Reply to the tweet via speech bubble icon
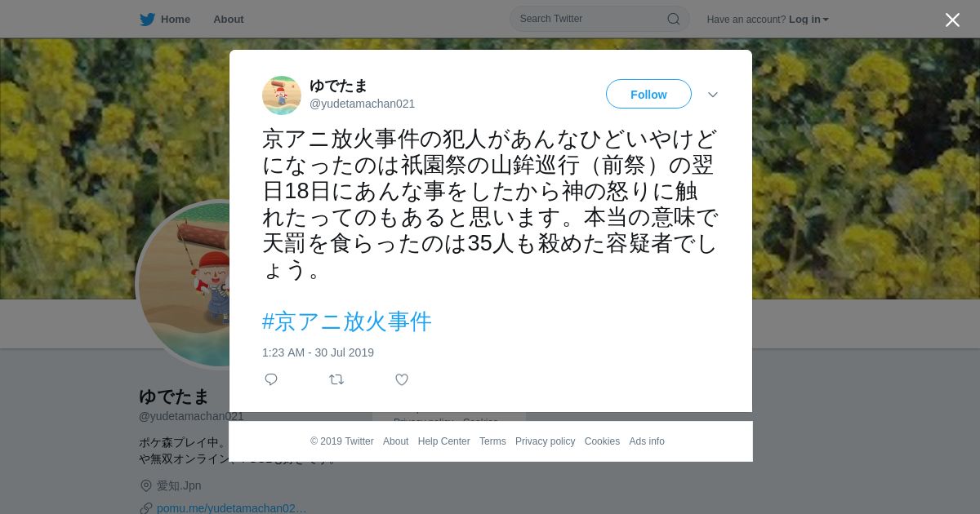The height and width of the screenshot is (514, 980). point(271,379)
